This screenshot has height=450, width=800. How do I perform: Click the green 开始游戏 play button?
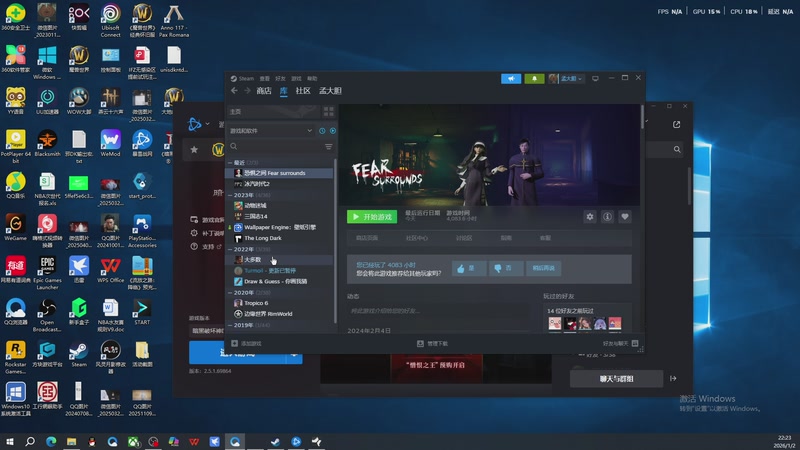pyautogui.click(x=372, y=217)
